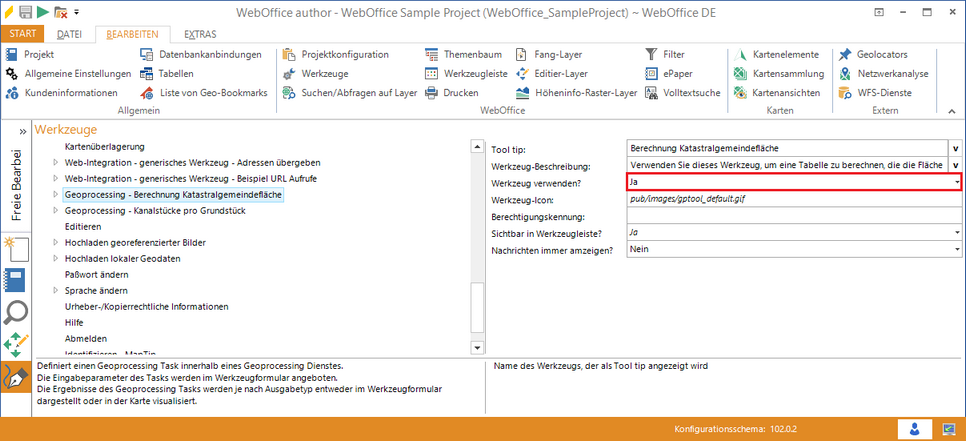966x441 pixels.
Task: Open Werkzeugleiste in ribbon
Action: point(466,74)
